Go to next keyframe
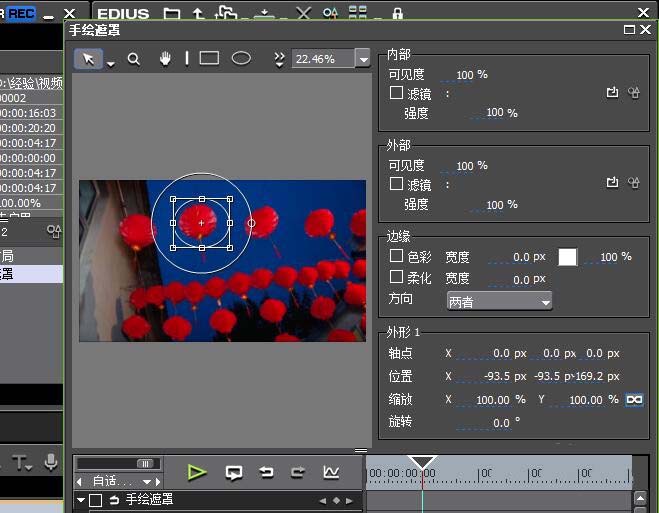Screen dimensions: 659x513 (x=350, y=501)
